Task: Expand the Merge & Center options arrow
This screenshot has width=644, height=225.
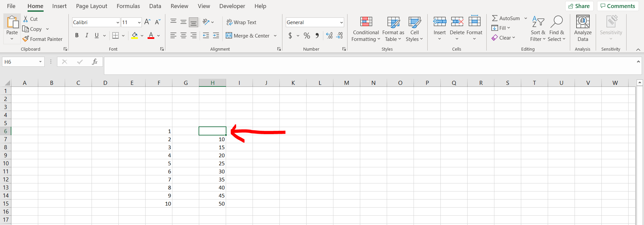Action: tap(275, 36)
